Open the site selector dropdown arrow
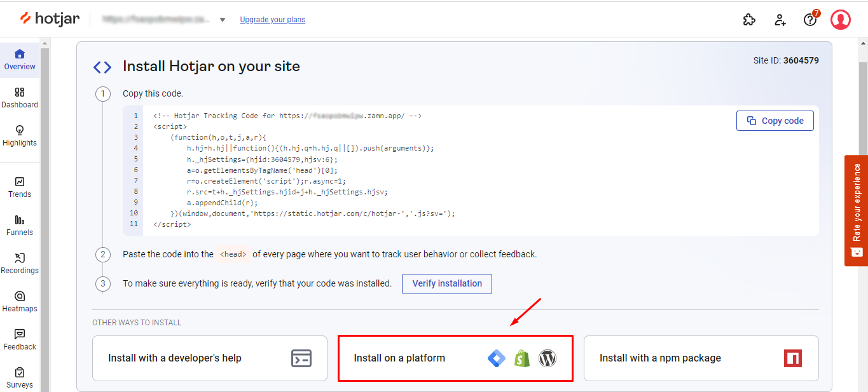The height and width of the screenshot is (392, 868). (223, 20)
